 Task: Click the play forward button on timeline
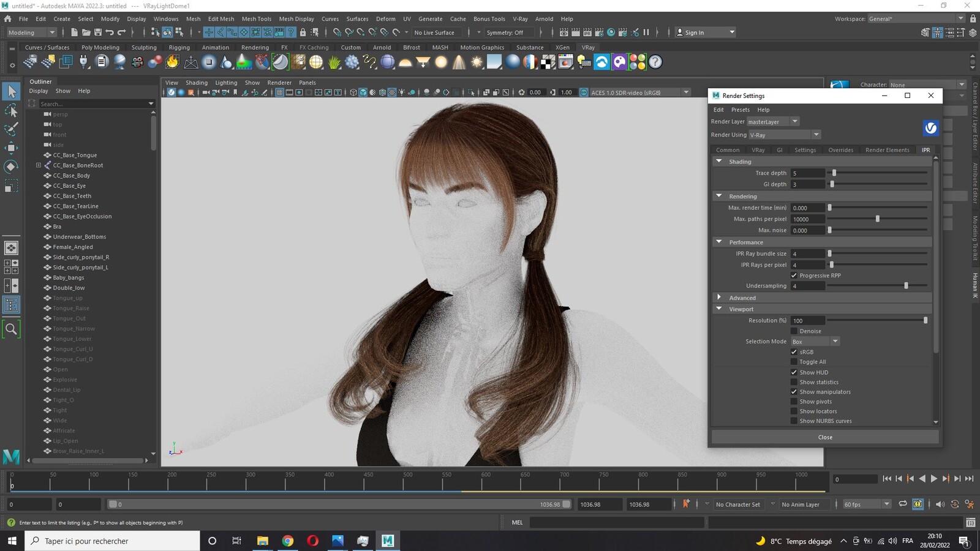(933, 479)
